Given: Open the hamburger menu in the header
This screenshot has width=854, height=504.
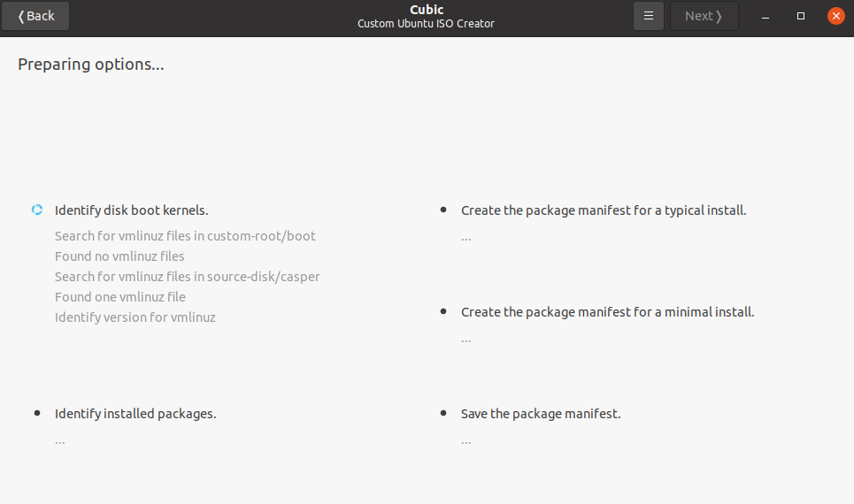Looking at the screenshot, I should 649,16.
